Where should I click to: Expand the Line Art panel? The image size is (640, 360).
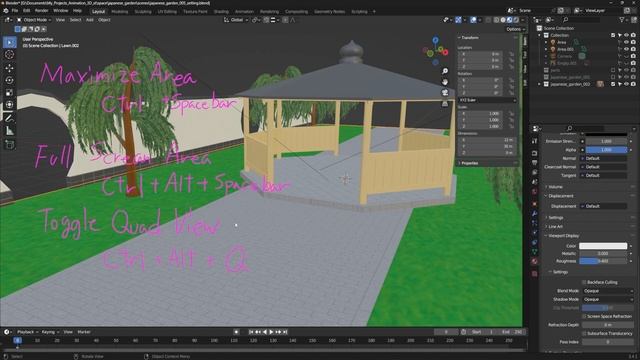point(555,227)
